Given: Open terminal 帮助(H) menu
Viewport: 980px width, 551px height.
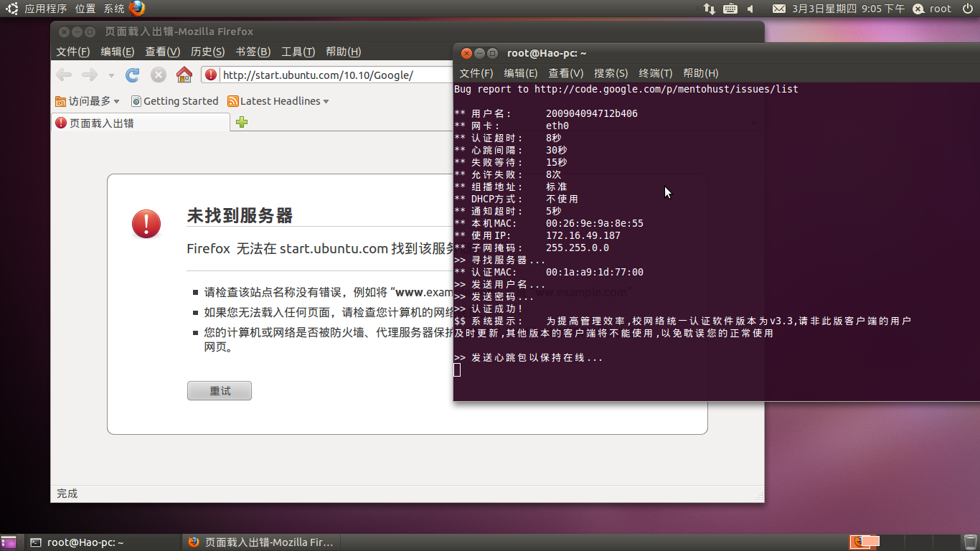Looking at the screenshot, I should (x=701, y=73).
